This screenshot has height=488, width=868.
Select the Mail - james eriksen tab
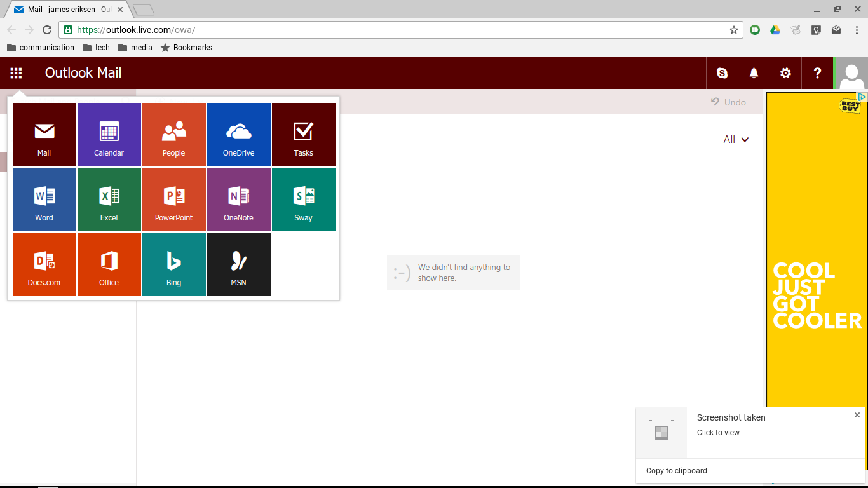[x=69, y=10]
